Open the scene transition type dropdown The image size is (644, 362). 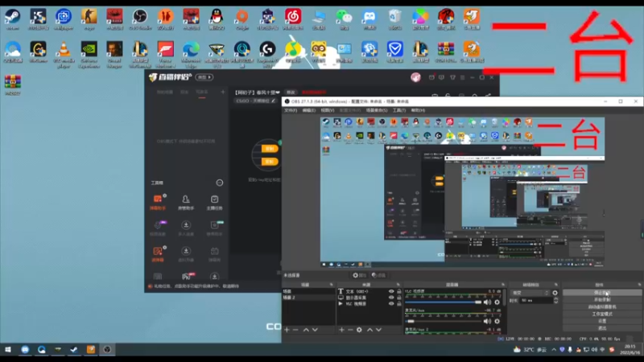tap(530, 293)
